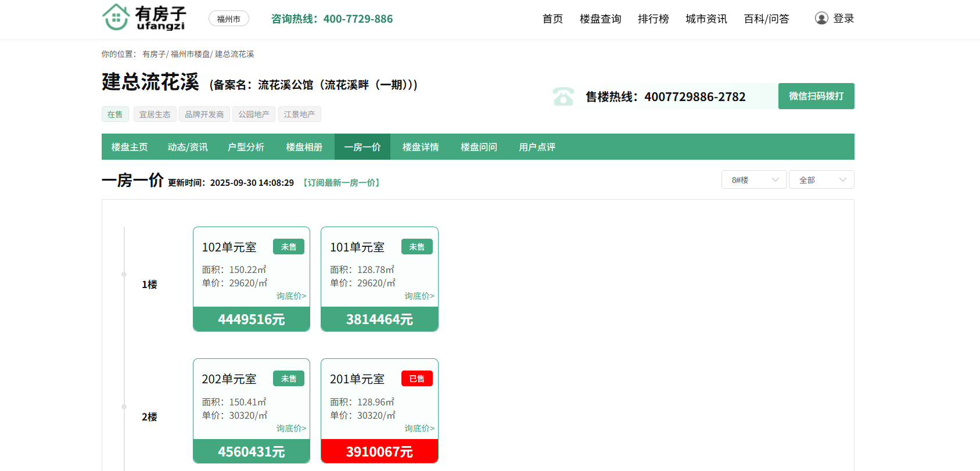Click 询底价 link on unit 102
Viewport: 980px width, 471px height.
tap(291, 296)
